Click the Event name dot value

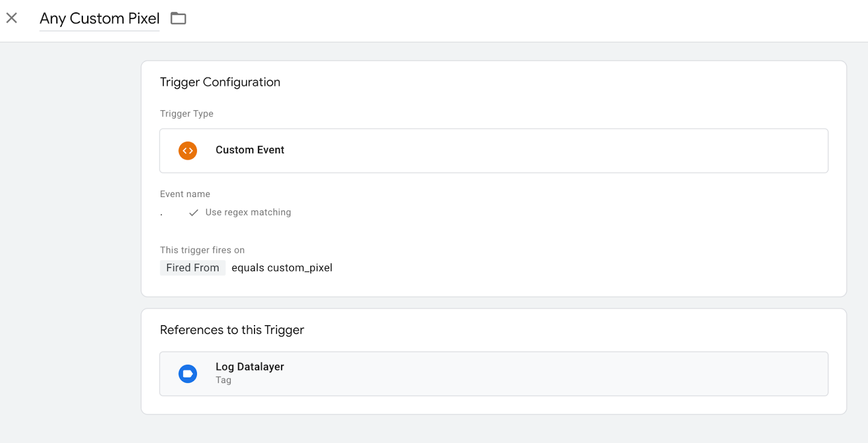[162, 214]
